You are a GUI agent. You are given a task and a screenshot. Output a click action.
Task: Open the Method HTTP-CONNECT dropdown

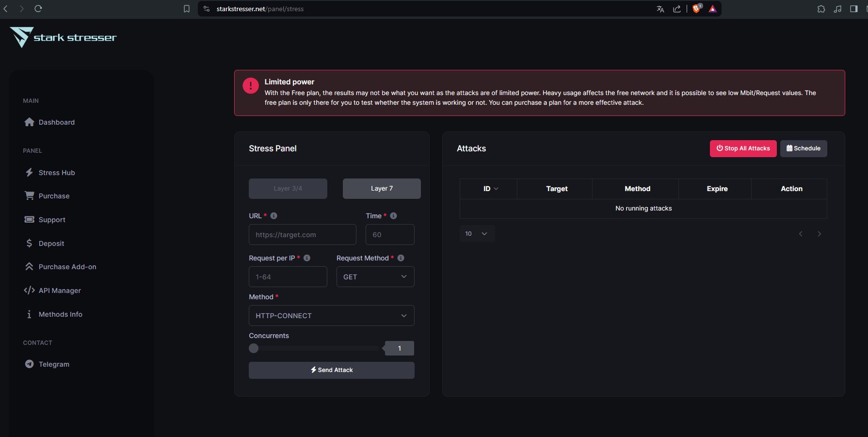tap(332, 316)
